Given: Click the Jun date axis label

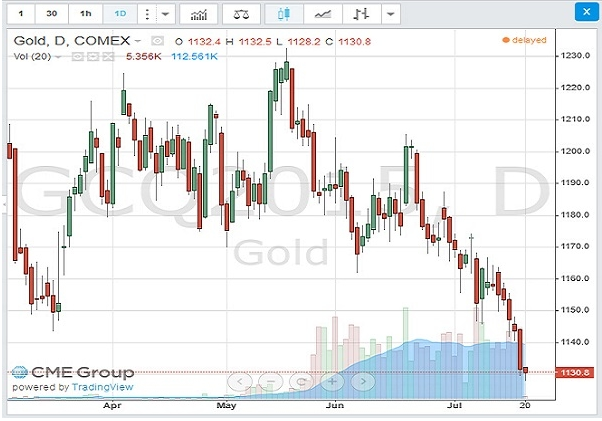Looking at the screenshot, I should point(335,405).
